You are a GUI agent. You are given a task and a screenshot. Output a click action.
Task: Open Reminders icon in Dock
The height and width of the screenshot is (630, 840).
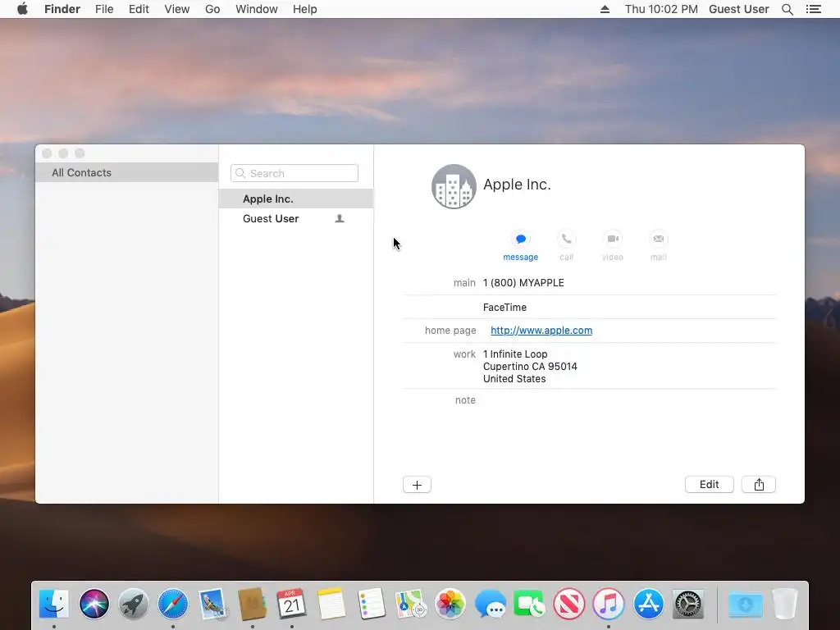(371, 604)
